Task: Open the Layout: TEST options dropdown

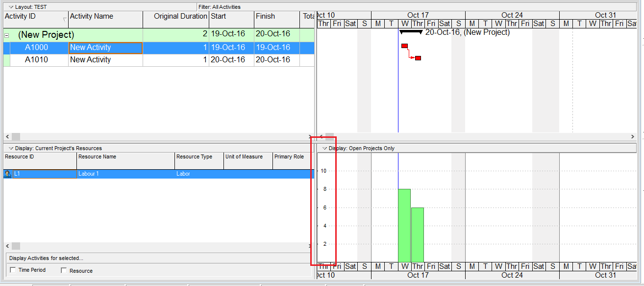Action: [x=11, y=7]
